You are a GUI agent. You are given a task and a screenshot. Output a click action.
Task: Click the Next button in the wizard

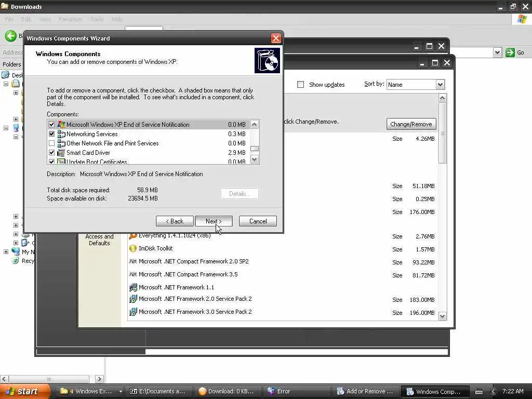tap(214, 221)
